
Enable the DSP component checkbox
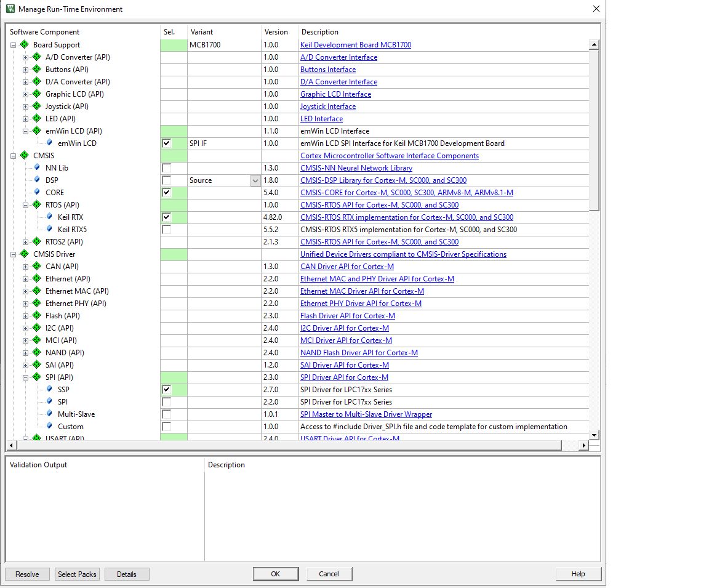coord(166,180)
